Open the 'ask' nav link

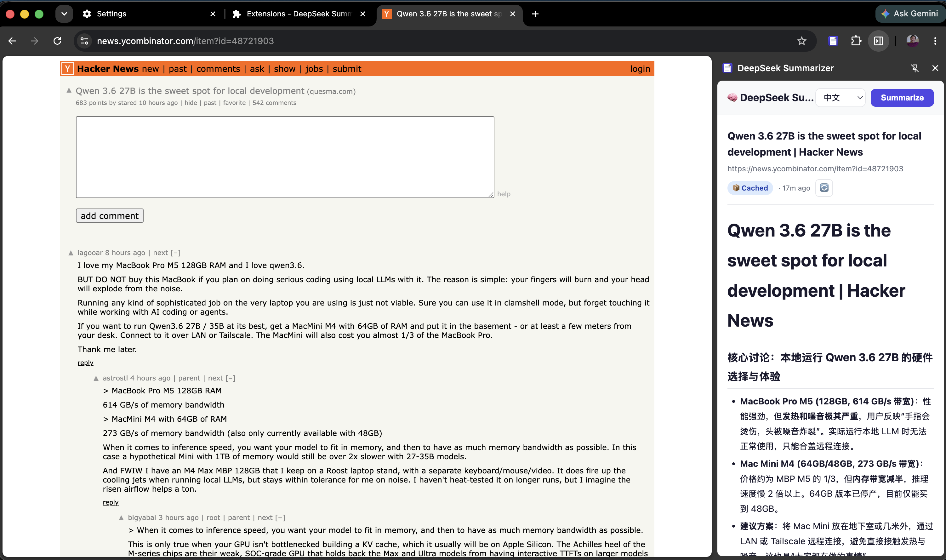(257, 69)
